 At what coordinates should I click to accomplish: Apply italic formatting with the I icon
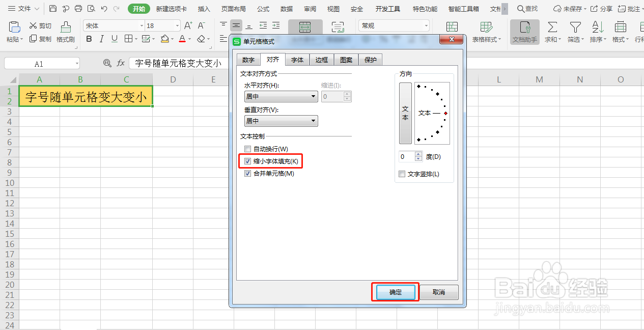coord(101,39)
